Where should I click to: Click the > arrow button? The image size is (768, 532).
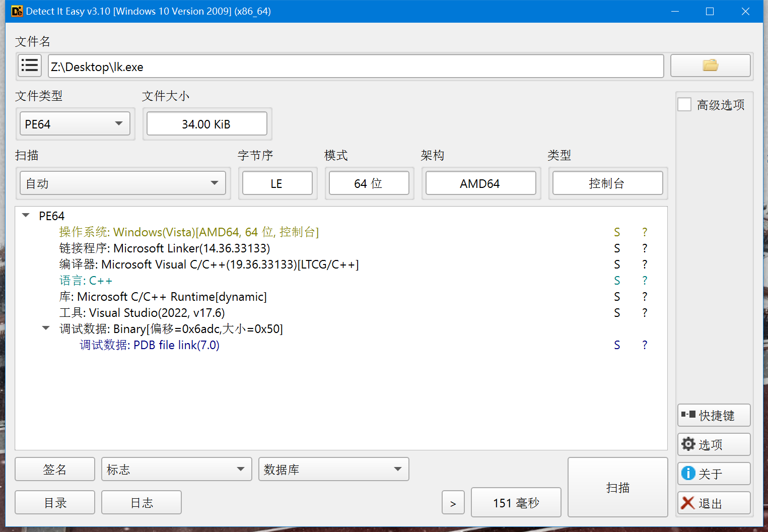point(453,502)
